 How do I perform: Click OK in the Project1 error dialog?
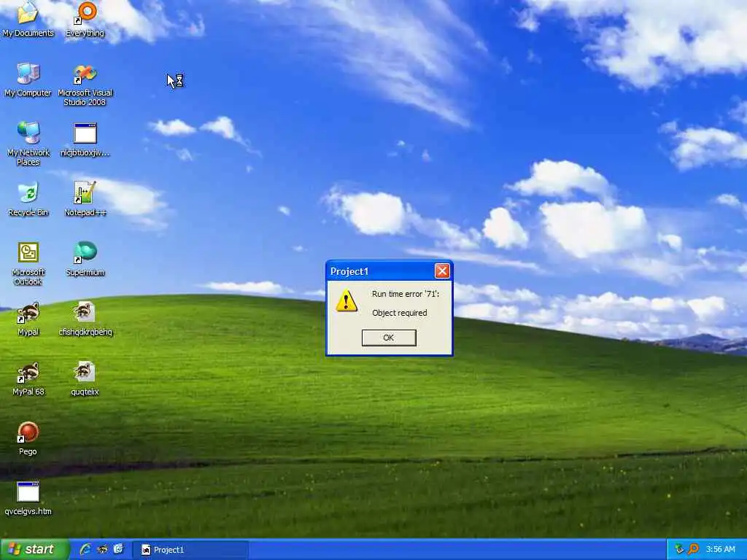[389, 338]
